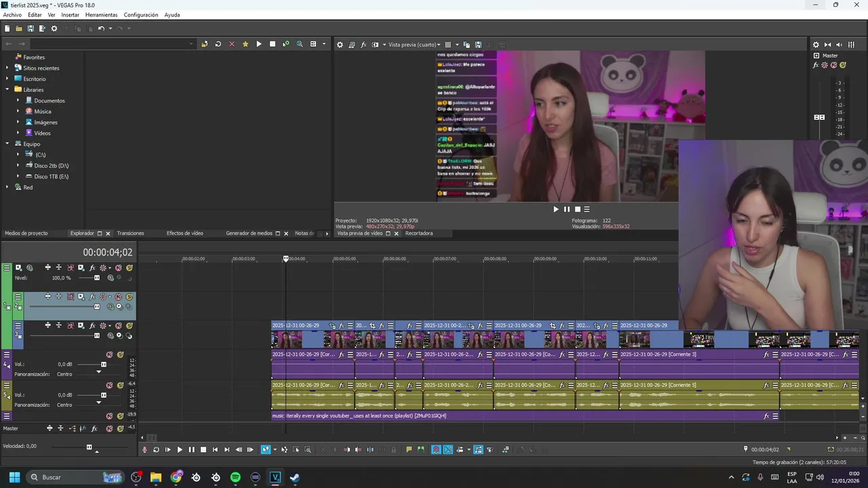Open the Insertar menu

tap(70, 15)
